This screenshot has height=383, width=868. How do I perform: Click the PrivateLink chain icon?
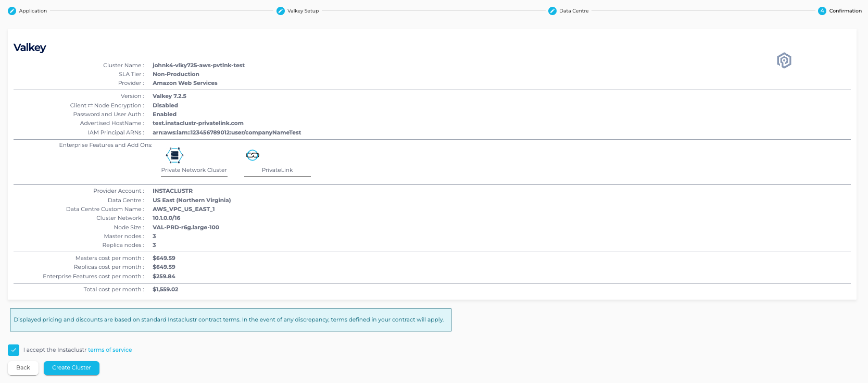click(x=253, y=155)
